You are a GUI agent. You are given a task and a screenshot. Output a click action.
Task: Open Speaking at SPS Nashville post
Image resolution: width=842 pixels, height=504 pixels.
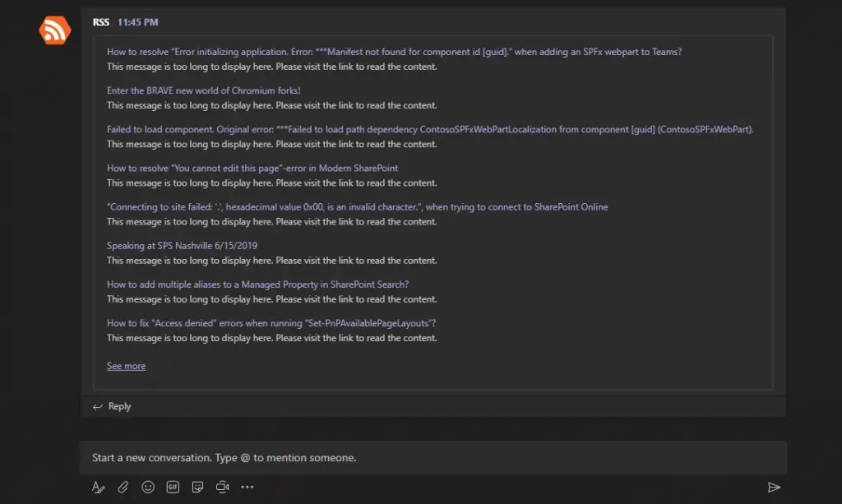181,245
